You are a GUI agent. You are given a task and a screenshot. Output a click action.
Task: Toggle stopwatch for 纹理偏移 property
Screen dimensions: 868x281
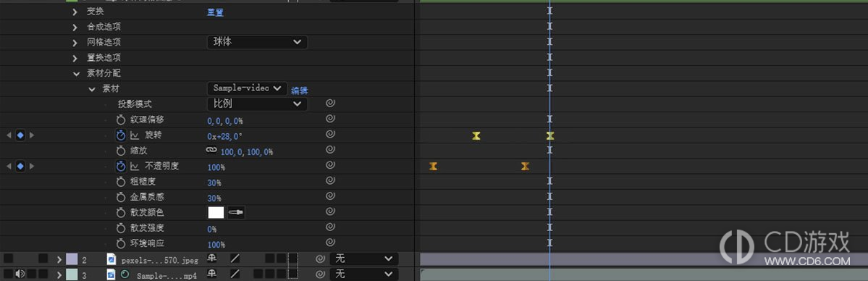pyautogui.click(x=121, y=119)
